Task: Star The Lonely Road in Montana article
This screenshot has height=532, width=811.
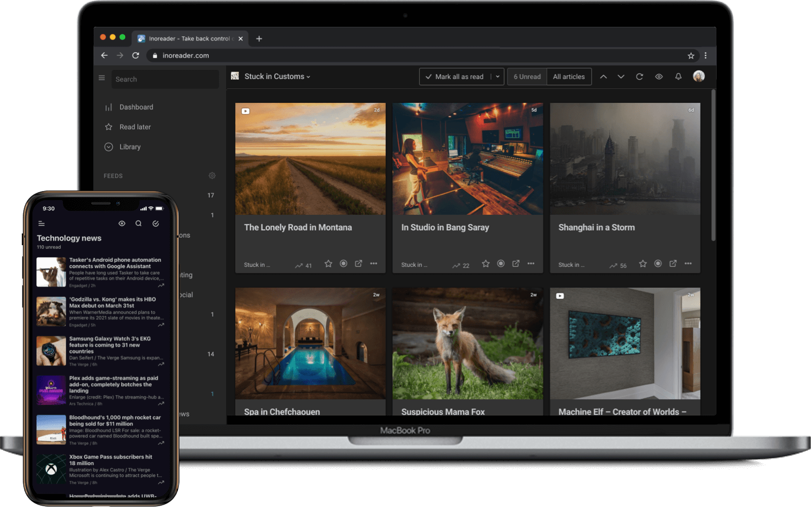Action: click(x=328, y=263)
